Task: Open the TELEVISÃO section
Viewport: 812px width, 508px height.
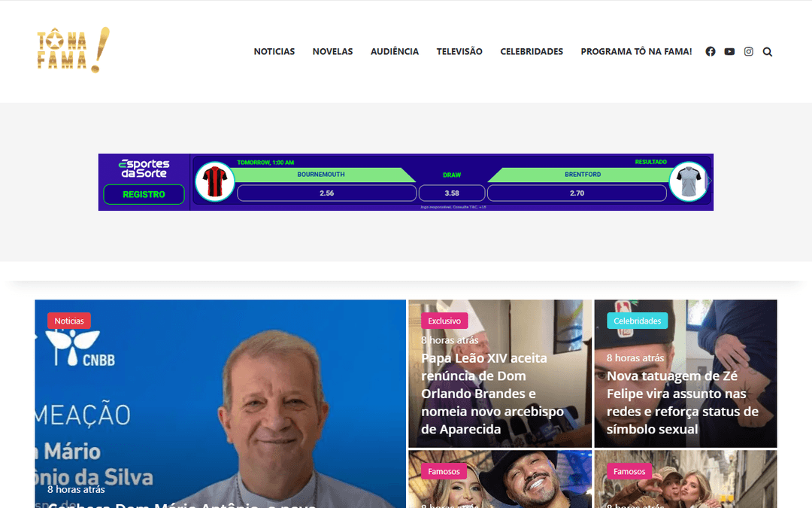Action: coord(459,51)
